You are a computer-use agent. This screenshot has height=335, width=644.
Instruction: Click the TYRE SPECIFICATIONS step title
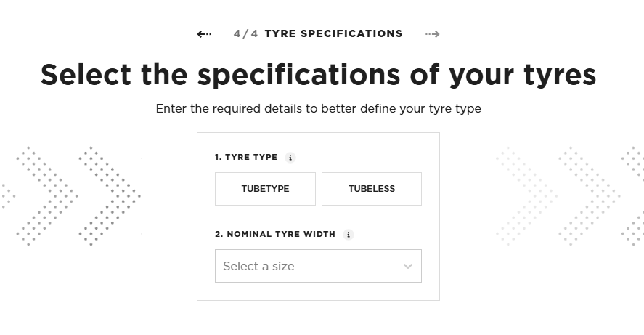click(x=333, y=33)
